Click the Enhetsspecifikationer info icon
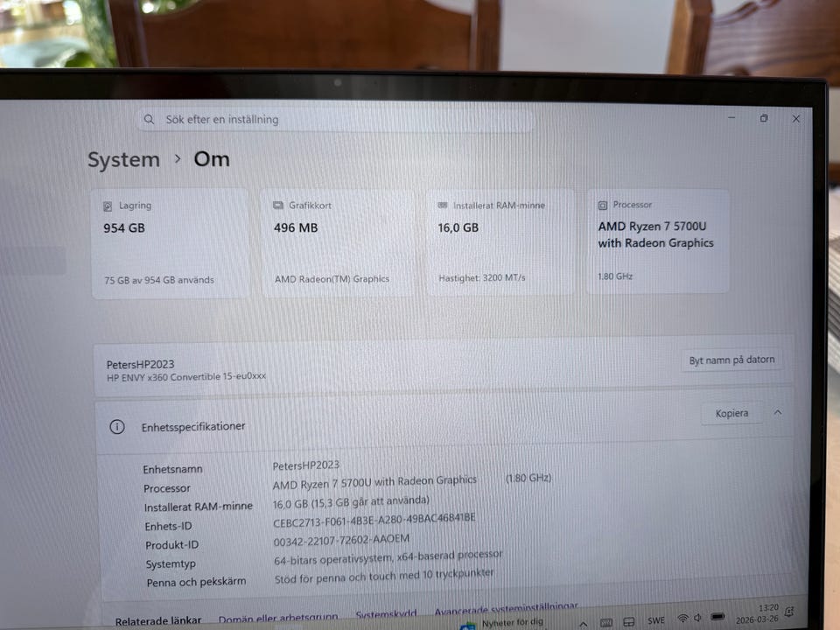Image resolution: width=840 pixels, height=630 pixels. [117, 427]
